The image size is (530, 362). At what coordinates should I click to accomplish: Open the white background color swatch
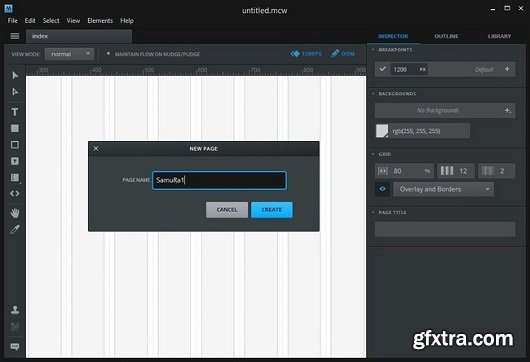tap(382, 131)
